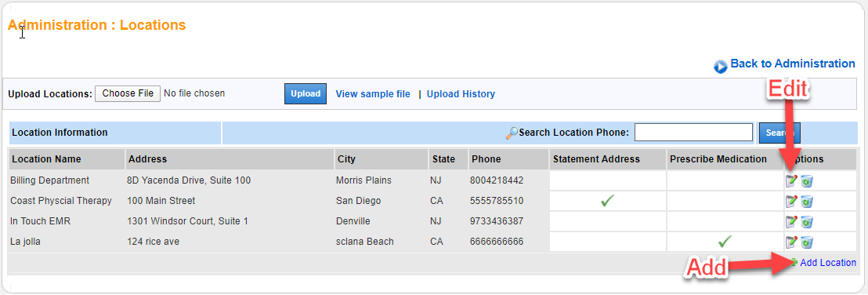Click Coast Physcial Therapy statement address checkmark
The image size is (868, 295).
(x=608, y=201)
